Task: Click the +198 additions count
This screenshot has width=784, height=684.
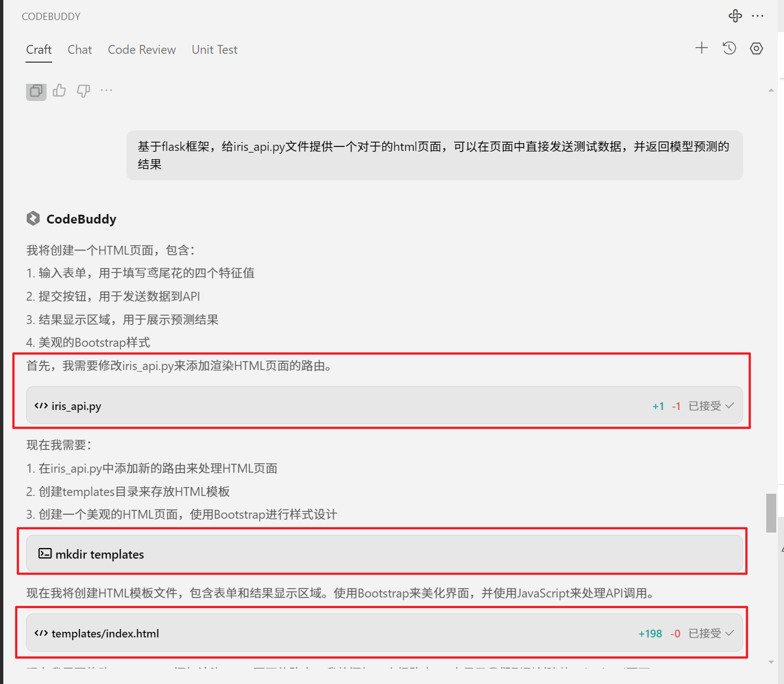Action: click(x=650, y=634)
